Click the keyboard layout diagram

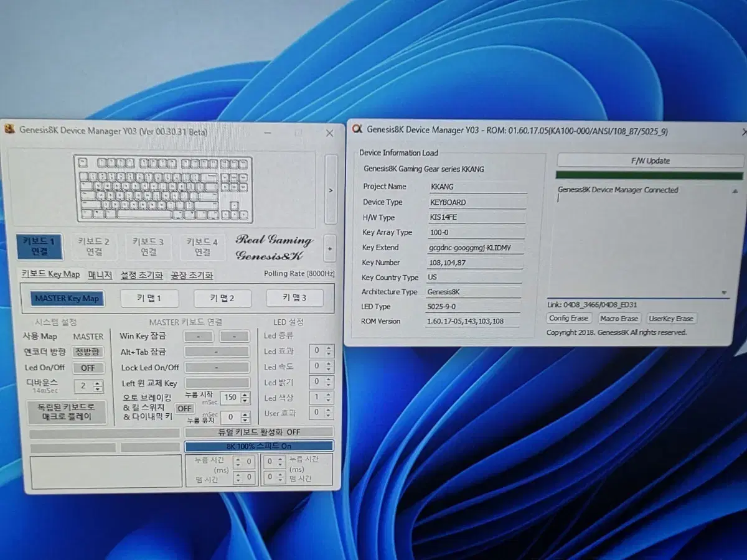pos(163,189)
